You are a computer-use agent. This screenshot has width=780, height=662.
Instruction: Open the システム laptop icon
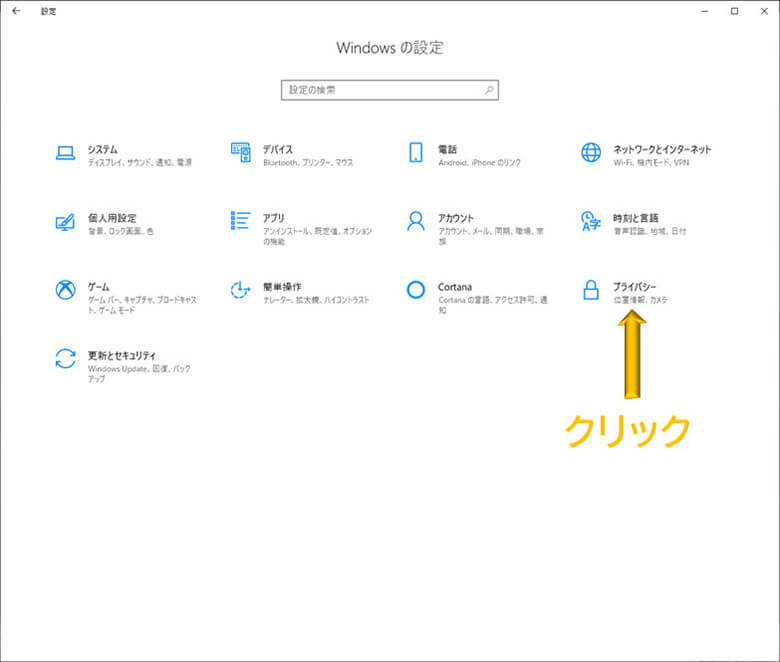(65, 153)
